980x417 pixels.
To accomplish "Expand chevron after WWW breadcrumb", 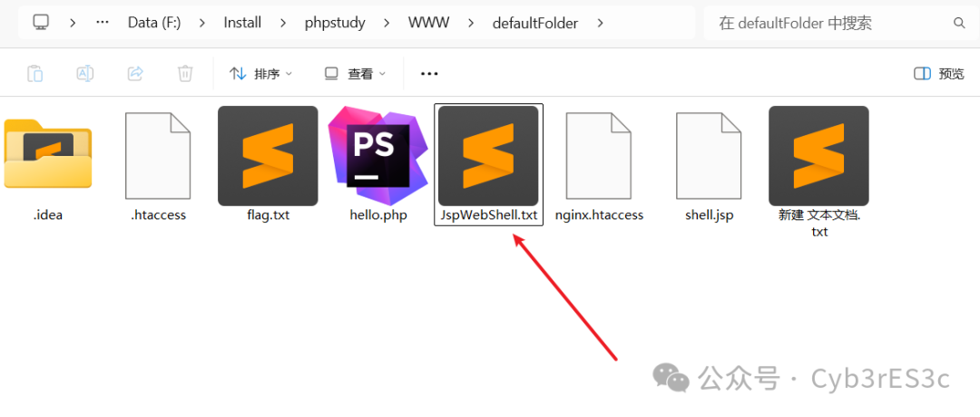I will pyautogui.click(x=471, y=23).
